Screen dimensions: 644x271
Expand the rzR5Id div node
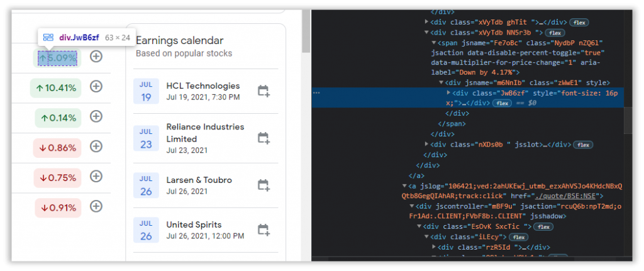(434, 246)
